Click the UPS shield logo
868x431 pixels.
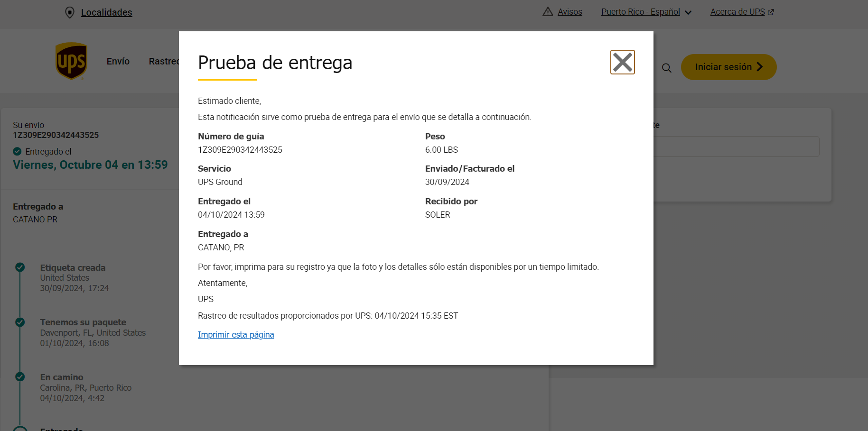71,61
